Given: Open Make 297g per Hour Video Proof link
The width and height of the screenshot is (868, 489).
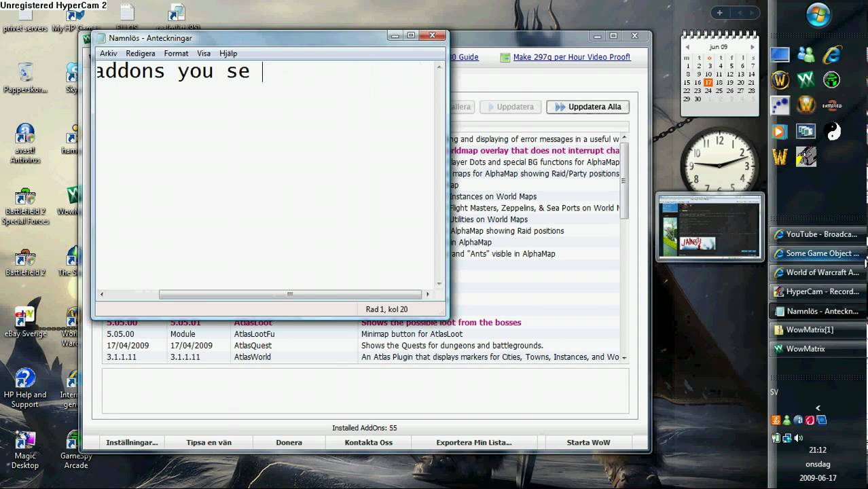Looking at the screenshot, I should tap(572, 57).
